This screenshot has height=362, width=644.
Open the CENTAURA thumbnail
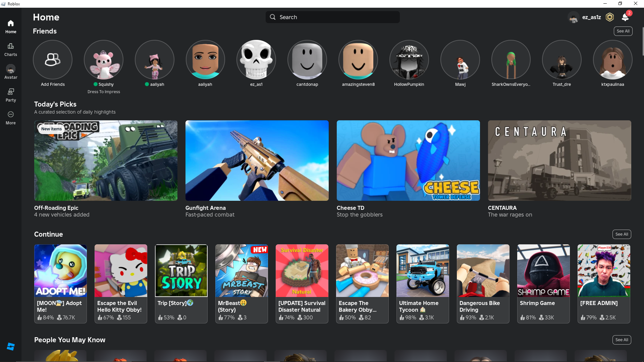click(x=559, y=161)
